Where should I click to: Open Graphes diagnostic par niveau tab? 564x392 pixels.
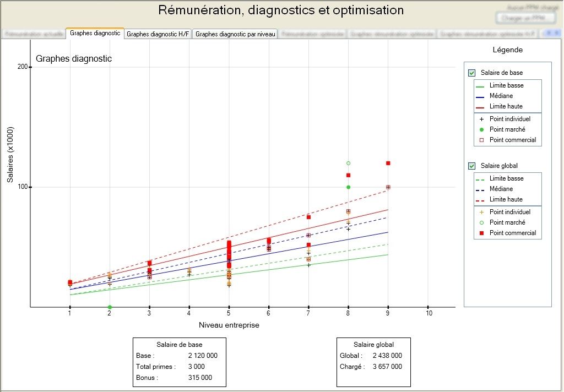[x=235, y=34]
